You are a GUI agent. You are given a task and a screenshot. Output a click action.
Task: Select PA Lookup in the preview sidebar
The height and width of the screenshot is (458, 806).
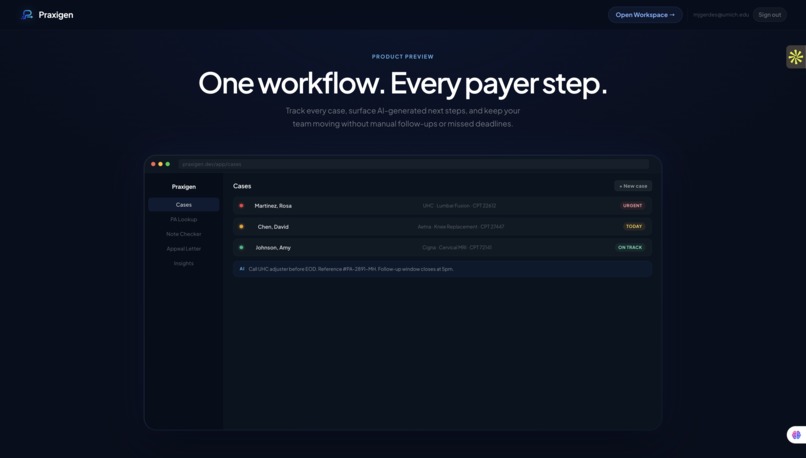click(x=184, y=219)
